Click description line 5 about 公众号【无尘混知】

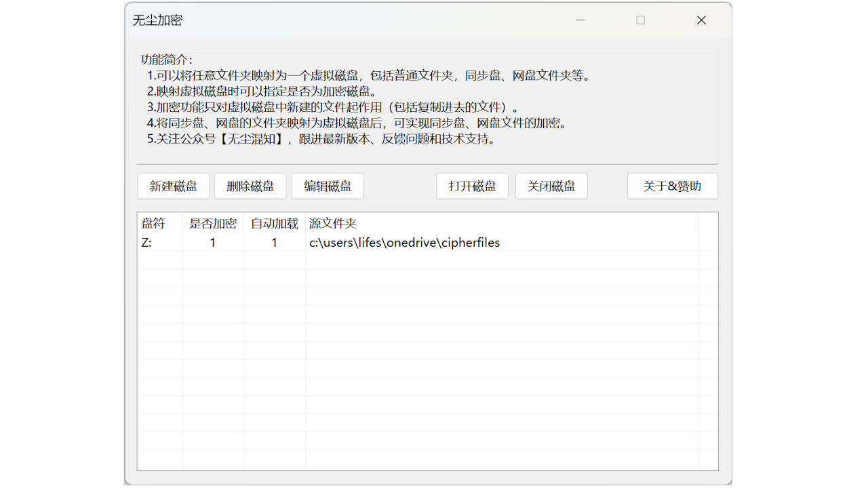[321, 140]
